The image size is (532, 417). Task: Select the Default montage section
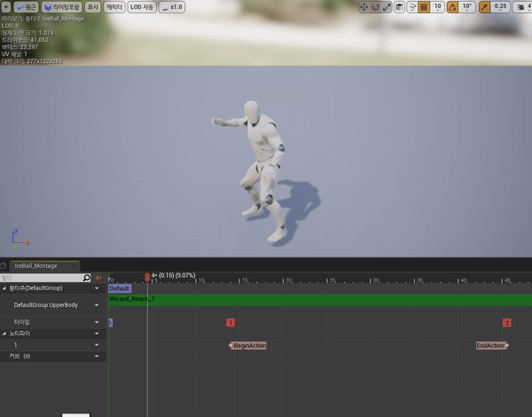point(120,288)
